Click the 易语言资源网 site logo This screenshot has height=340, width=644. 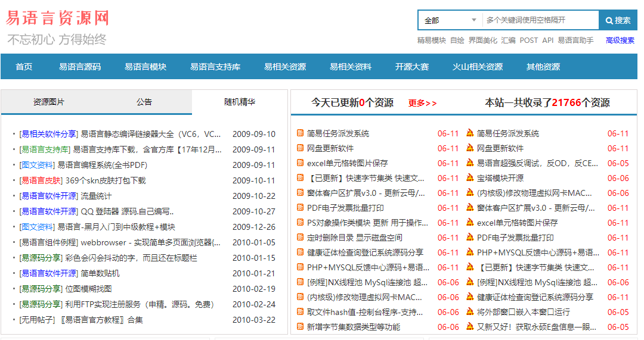click(57, 18)
